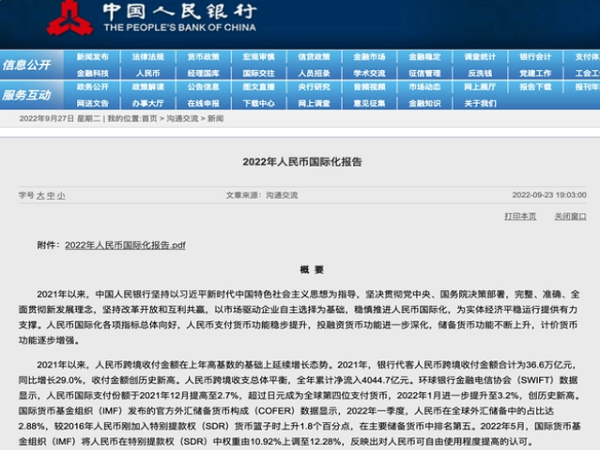Open the 国际交往 menu item

[259, 73]
